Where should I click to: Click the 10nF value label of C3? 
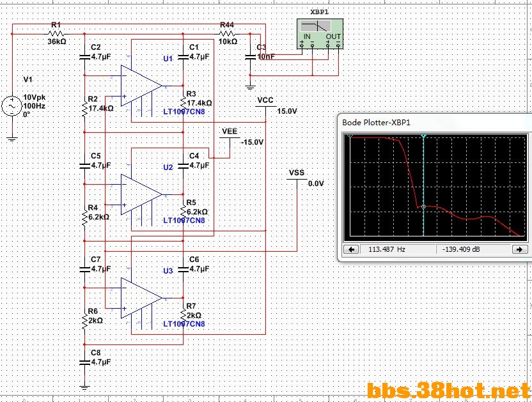[266, 56]
